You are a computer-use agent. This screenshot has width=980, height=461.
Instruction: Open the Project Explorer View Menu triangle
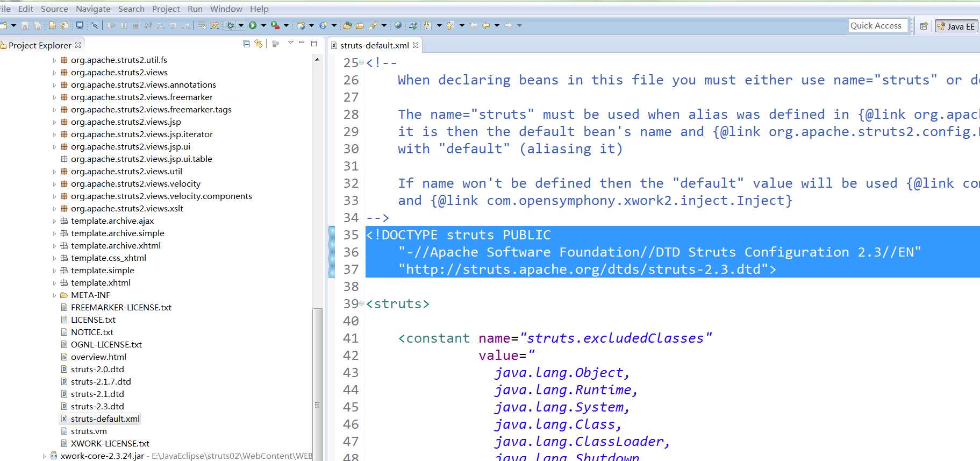(x=290, y=42)
